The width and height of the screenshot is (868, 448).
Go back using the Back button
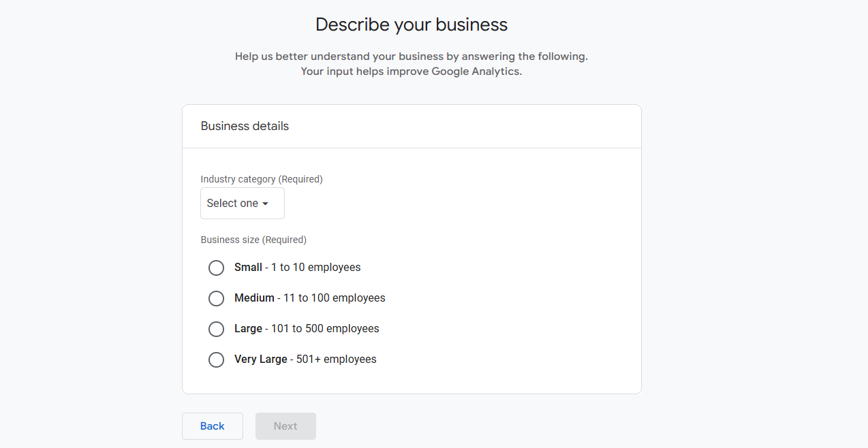pos(212,426)
